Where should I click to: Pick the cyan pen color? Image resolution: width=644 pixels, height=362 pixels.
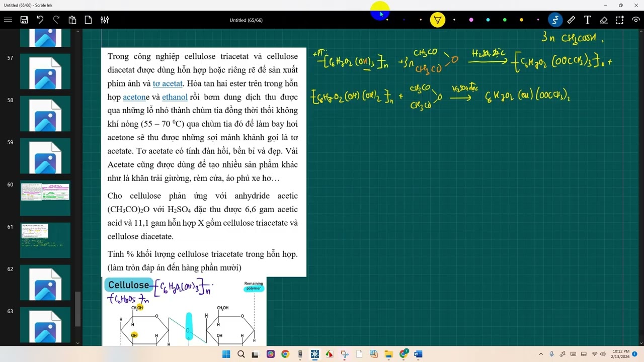[488, 20]
